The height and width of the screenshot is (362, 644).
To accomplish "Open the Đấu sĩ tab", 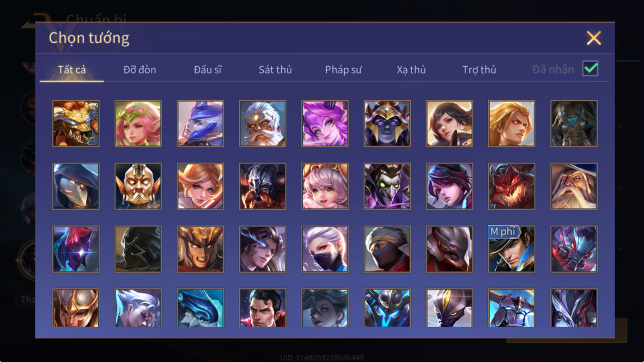I will [208, 70].
